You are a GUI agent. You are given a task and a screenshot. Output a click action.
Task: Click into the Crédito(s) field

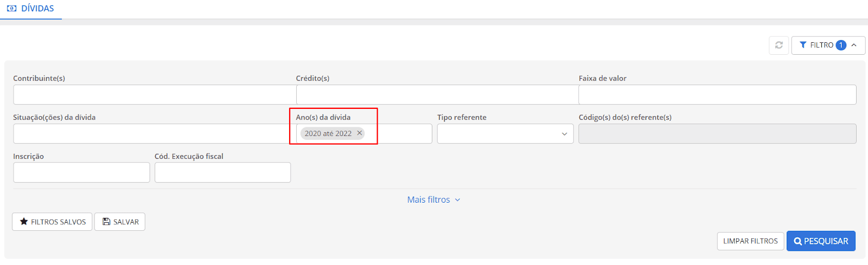click(437, 95)
